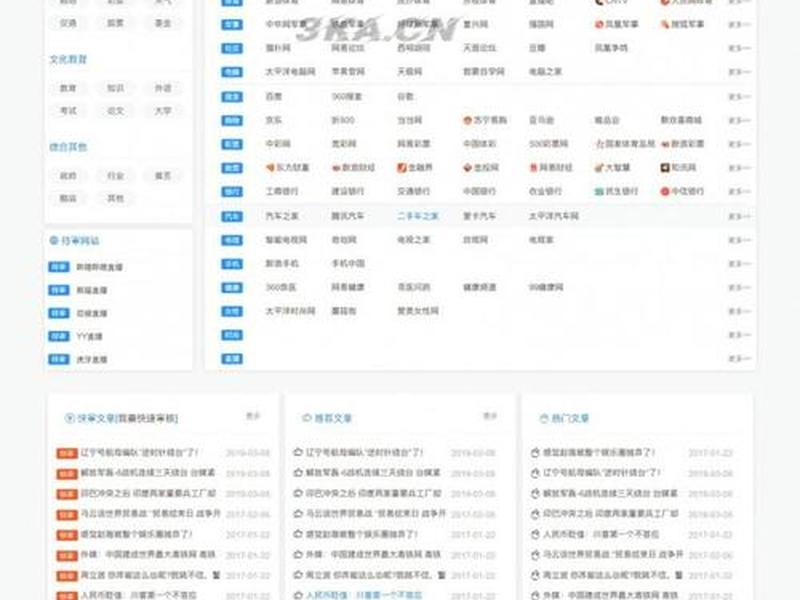Open the 太平洋汽车网 link

click(x=554, y=216)
